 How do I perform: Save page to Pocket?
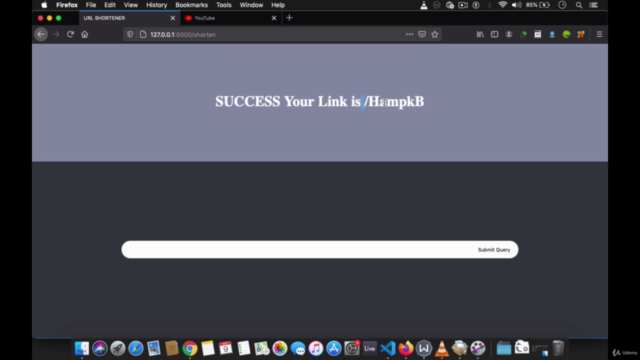click(422, 34)
